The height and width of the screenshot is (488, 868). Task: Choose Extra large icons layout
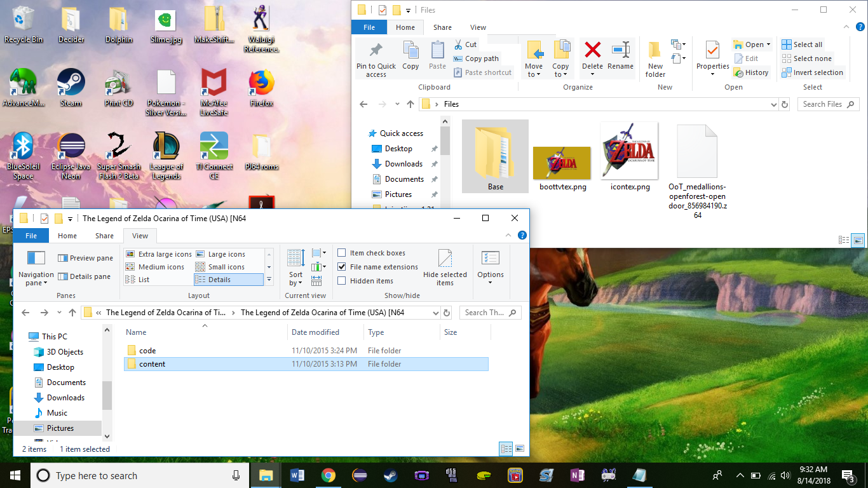158,254
